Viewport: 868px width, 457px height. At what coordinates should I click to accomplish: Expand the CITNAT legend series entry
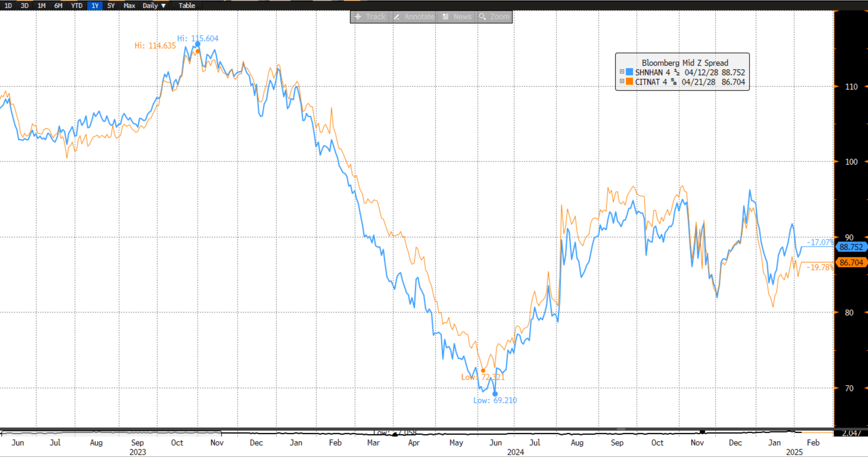pos(622,81)
